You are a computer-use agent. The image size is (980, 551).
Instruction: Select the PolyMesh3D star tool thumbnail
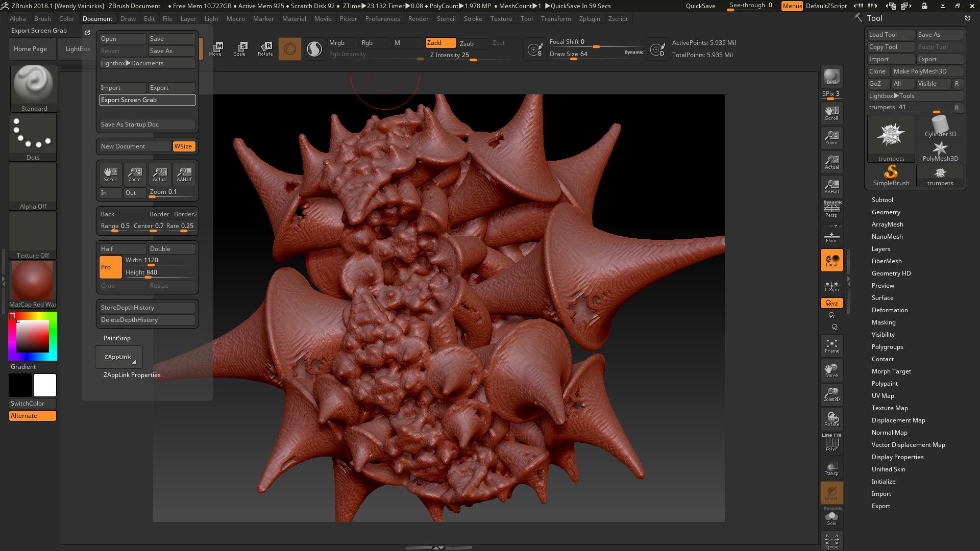[940, 151]
